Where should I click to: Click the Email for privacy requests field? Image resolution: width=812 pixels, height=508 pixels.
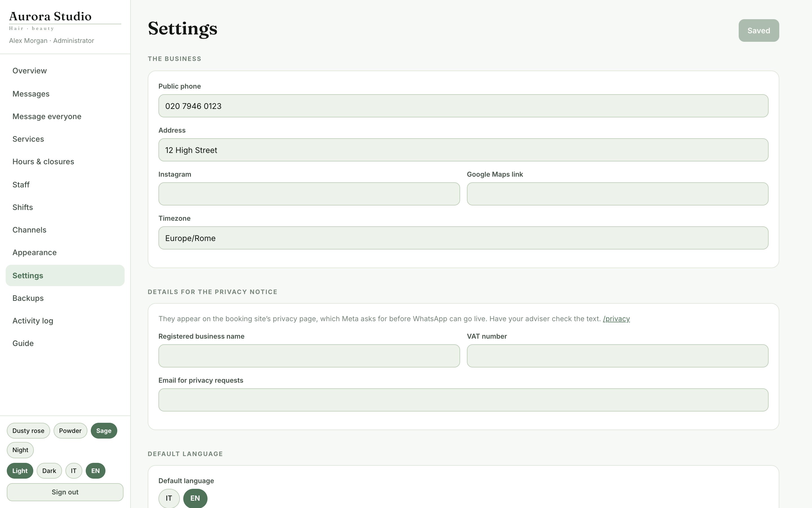(x=463, y=400)
